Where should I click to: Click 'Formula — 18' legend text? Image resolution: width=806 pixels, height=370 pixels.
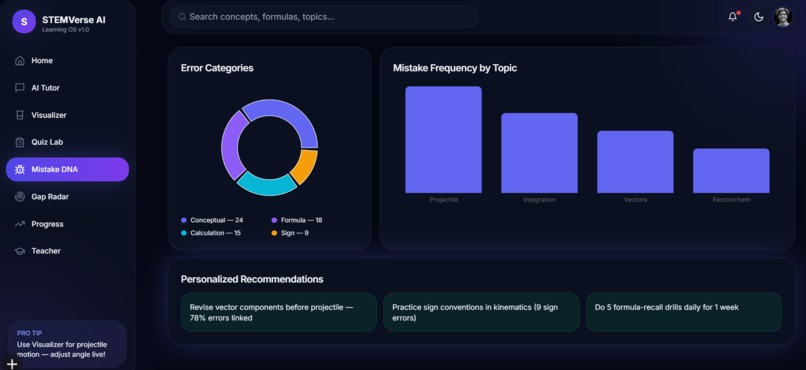point(301,220)
